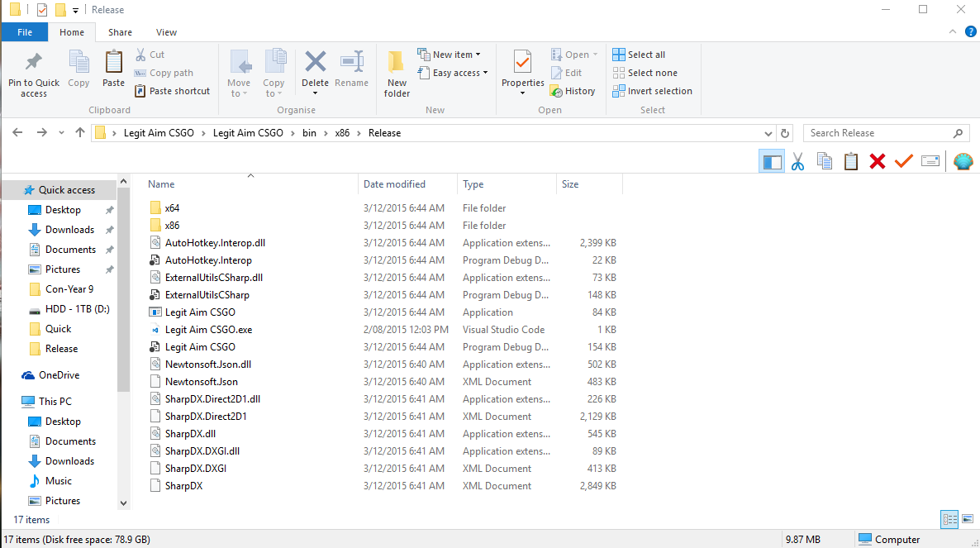The width and height of the screenshot is (980, 548).
Task: Click clipboard paste icon in lower toolbar
Action: pyautogui.click(x=850, y=162)
